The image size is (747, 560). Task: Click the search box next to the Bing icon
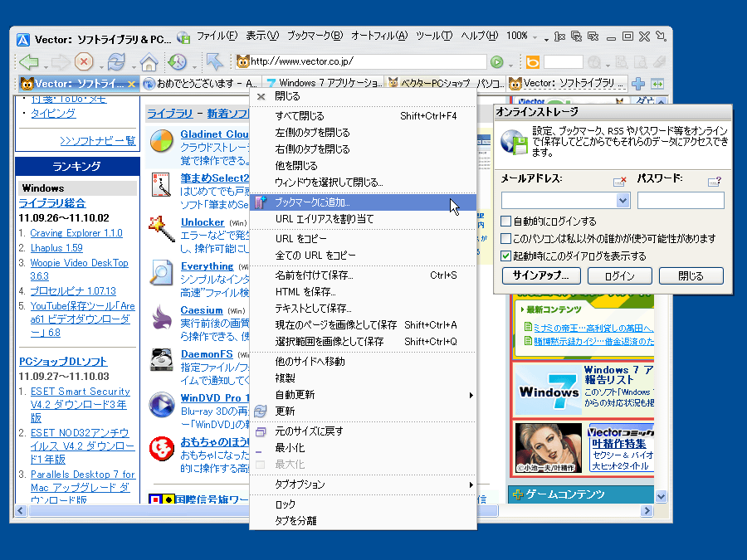tap(563, 62)
